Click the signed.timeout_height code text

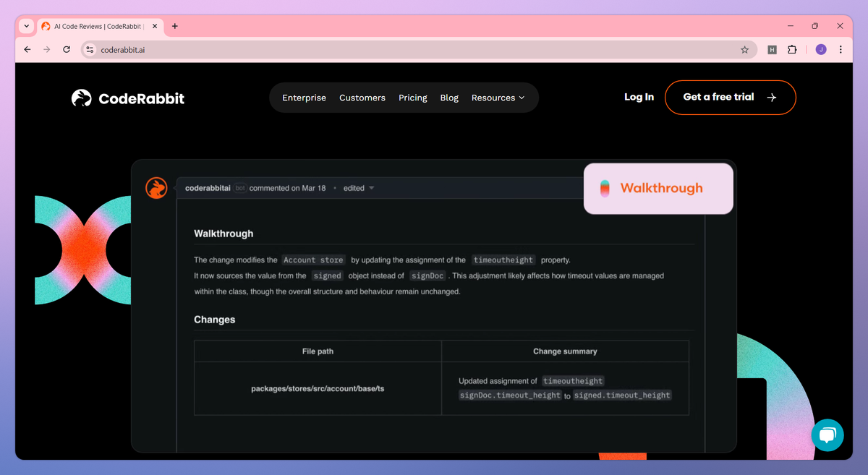click(622, 395)
